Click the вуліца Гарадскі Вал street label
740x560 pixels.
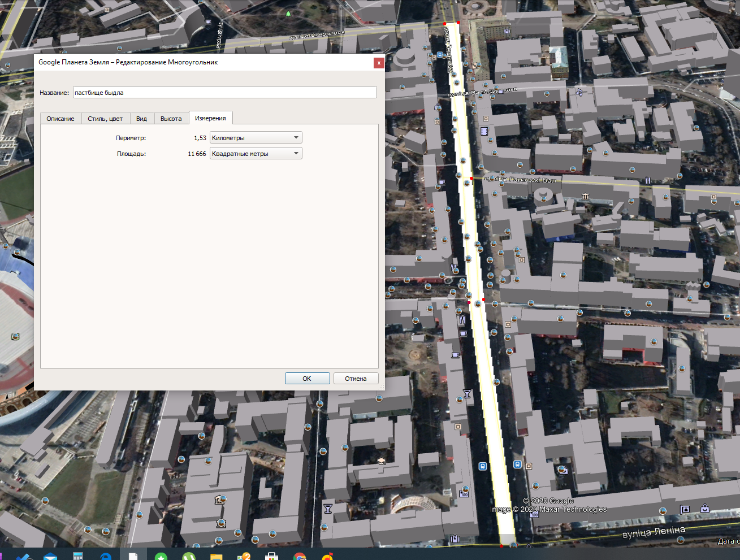521,180
